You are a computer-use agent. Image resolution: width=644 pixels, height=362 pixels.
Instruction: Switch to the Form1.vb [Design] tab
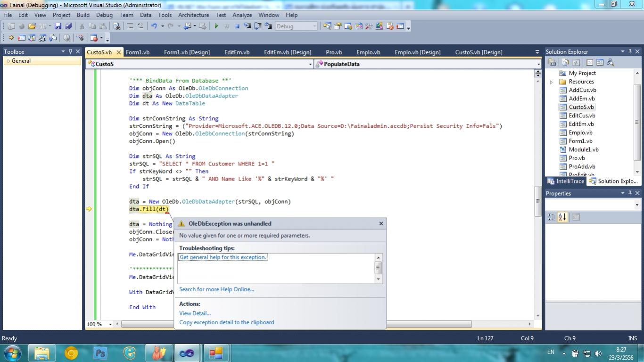(x=187, y=52)
